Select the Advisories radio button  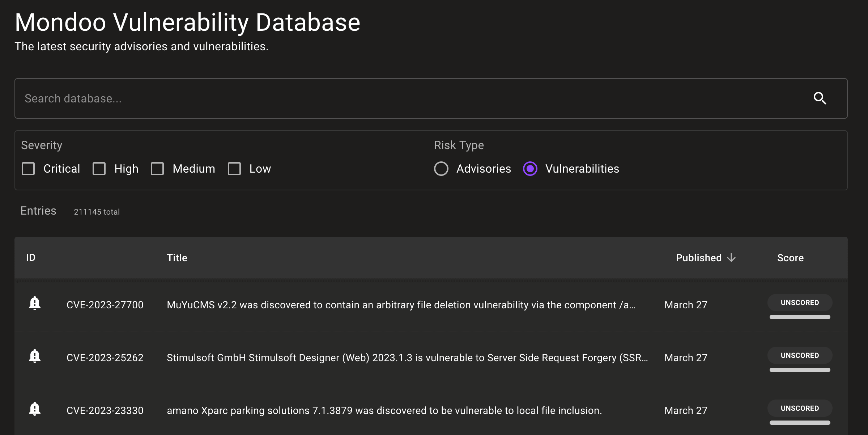(x=441, y=169)
